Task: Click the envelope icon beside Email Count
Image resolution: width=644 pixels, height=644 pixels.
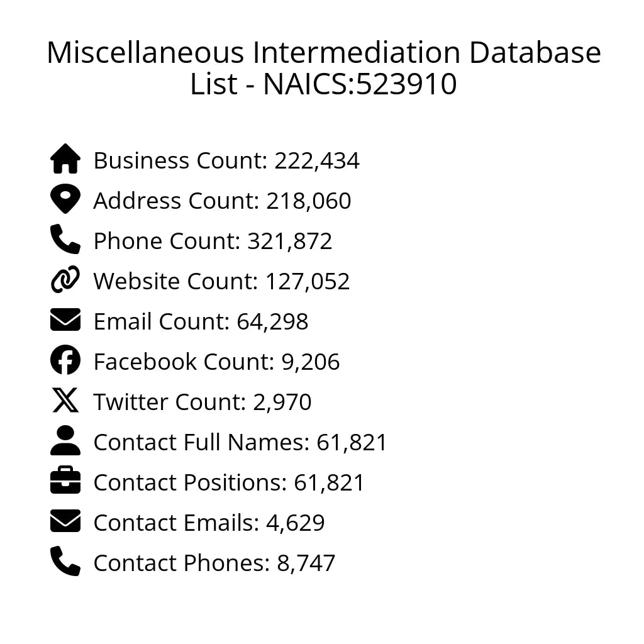Action: pyautogui.click(x=65, y=320)
